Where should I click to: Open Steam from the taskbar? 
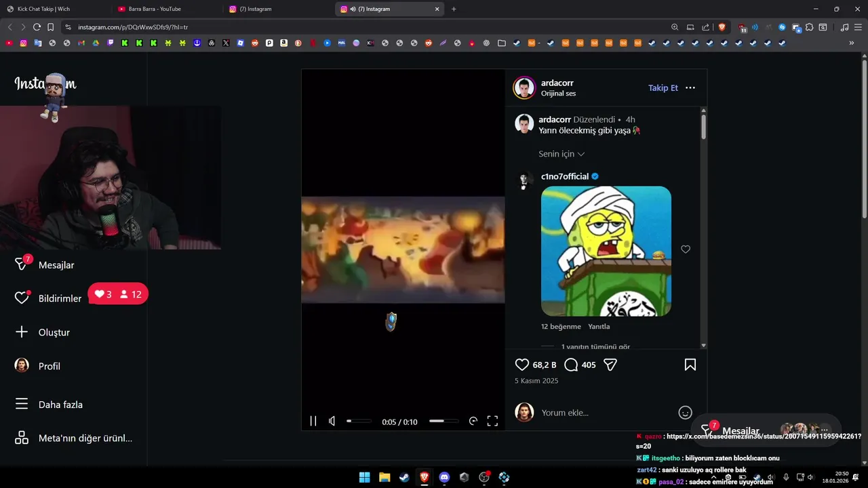coord(404,477)
